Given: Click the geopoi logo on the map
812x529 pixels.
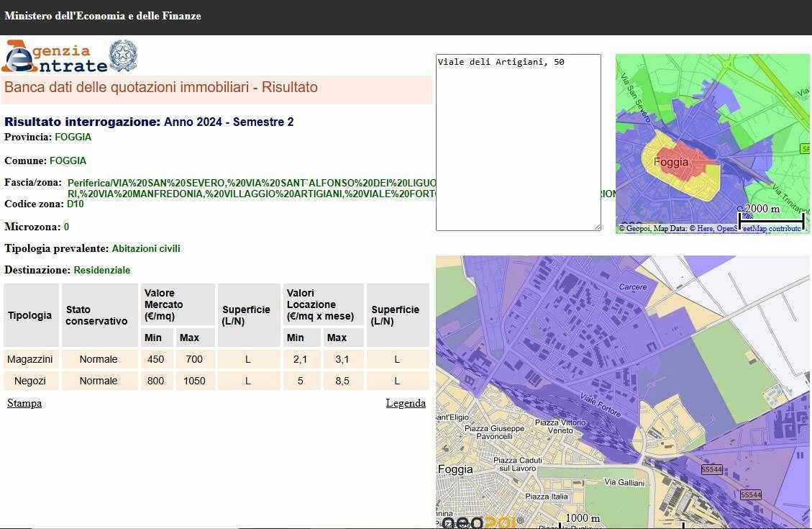Looking at the screenshot, I should (x=478, y=523).
